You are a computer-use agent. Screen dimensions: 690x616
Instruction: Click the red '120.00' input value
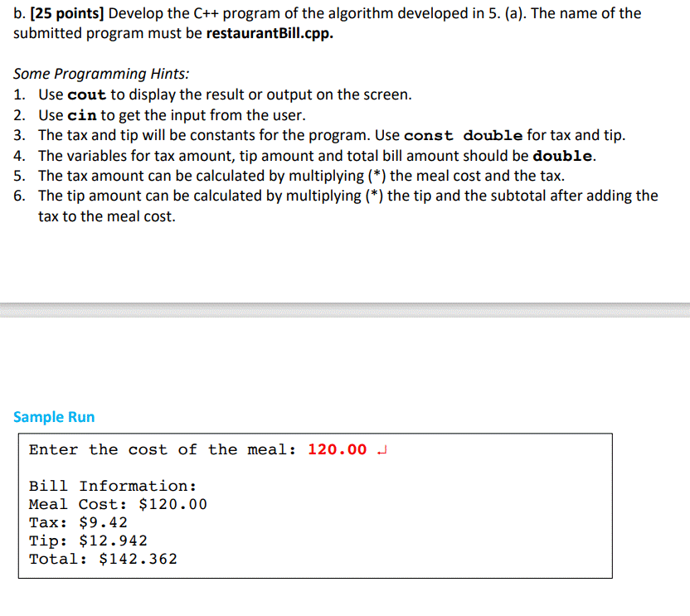coord(337,449)
